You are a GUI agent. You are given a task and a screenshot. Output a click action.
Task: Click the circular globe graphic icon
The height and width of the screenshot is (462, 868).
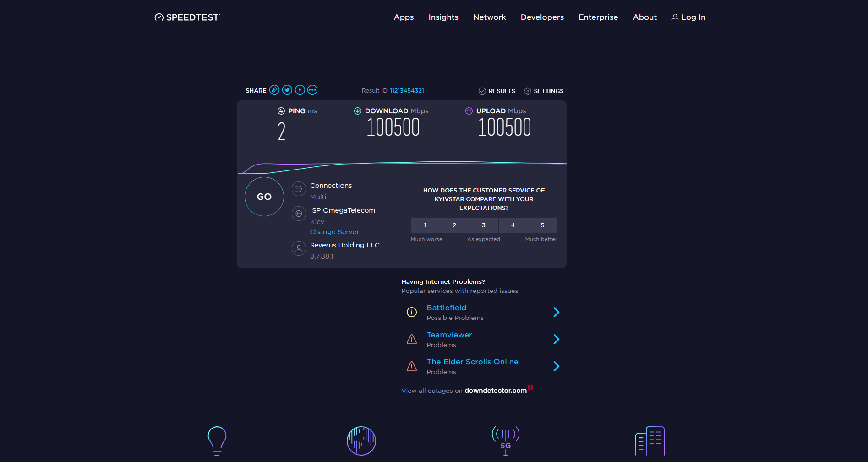[x=361, y=441]
